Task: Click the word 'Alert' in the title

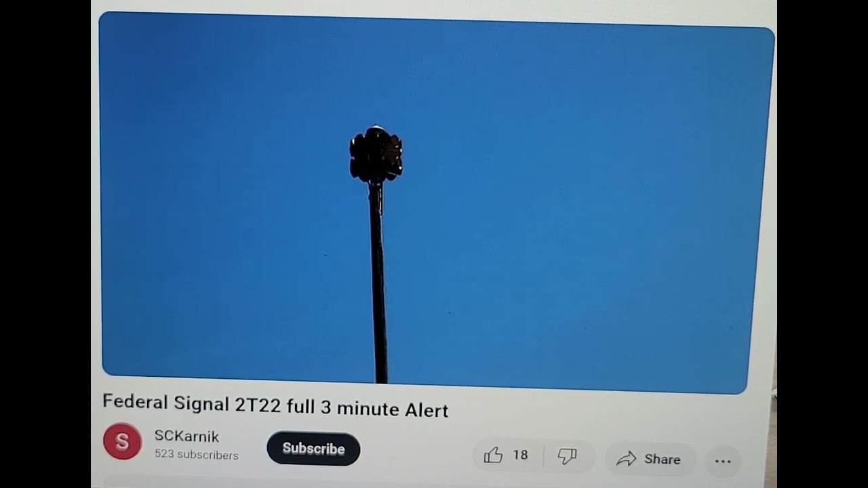Action: coord(427,410)
